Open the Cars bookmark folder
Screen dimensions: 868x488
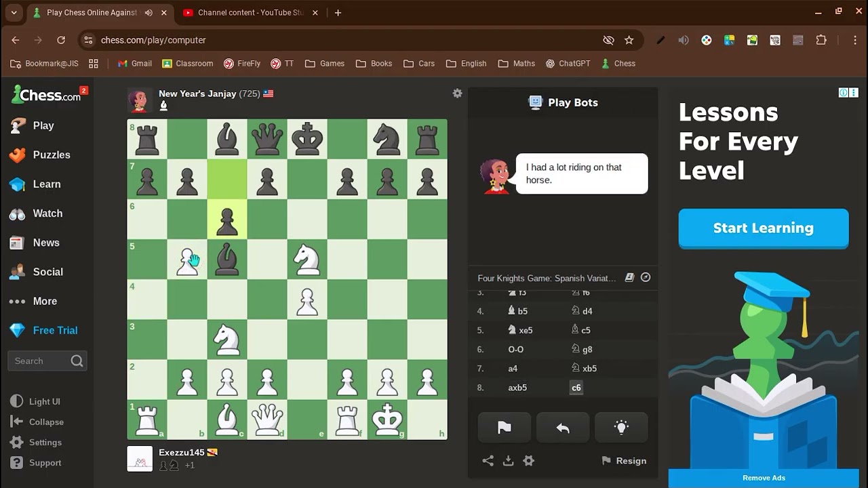coord(419,64)
